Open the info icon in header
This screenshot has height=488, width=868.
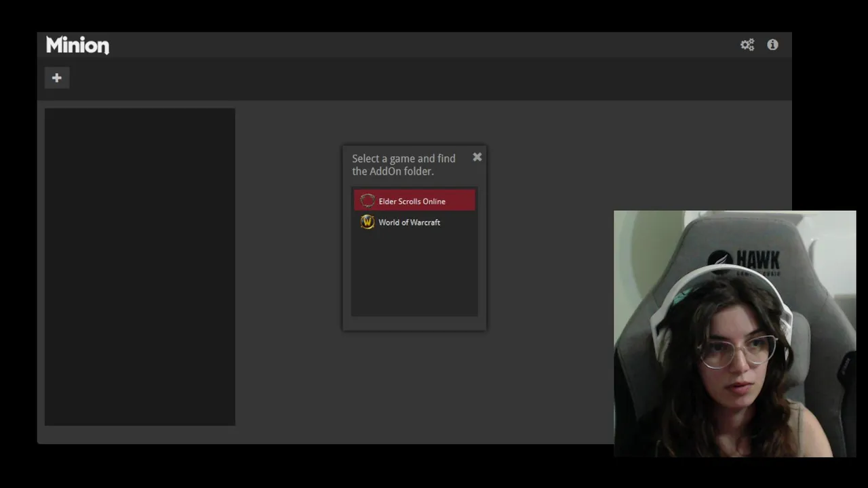click(x=772, y=45)
